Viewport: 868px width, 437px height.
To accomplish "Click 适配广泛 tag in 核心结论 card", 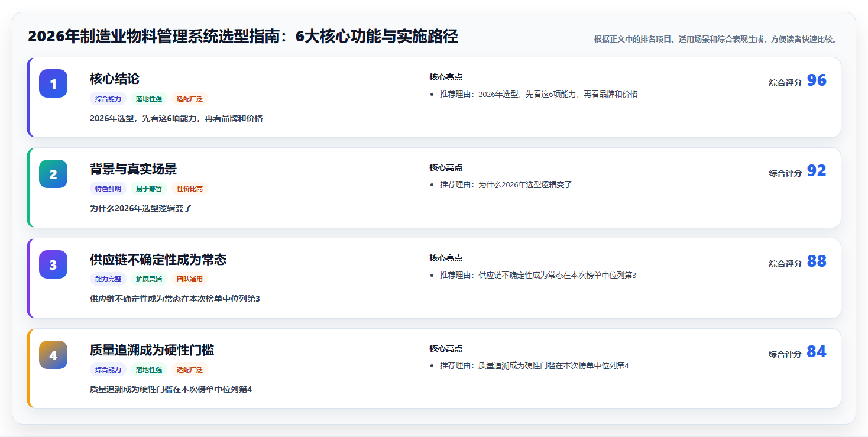I will coord(190,99).
